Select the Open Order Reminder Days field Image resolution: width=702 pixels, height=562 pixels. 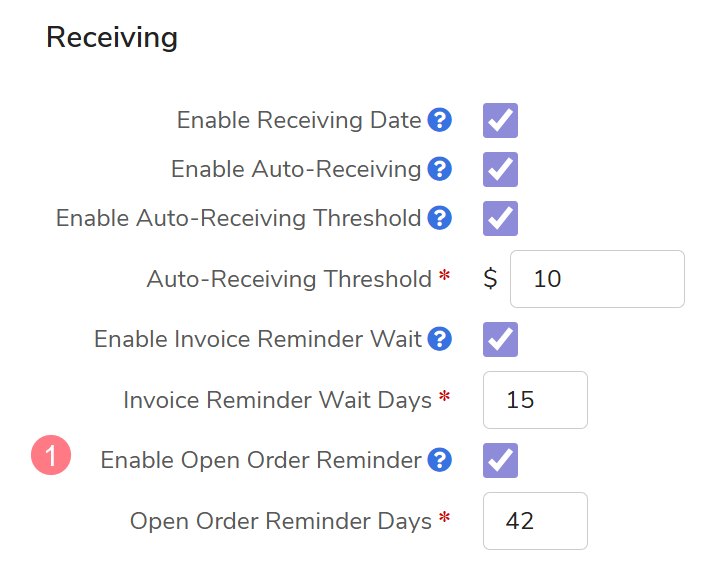[535, 521]
